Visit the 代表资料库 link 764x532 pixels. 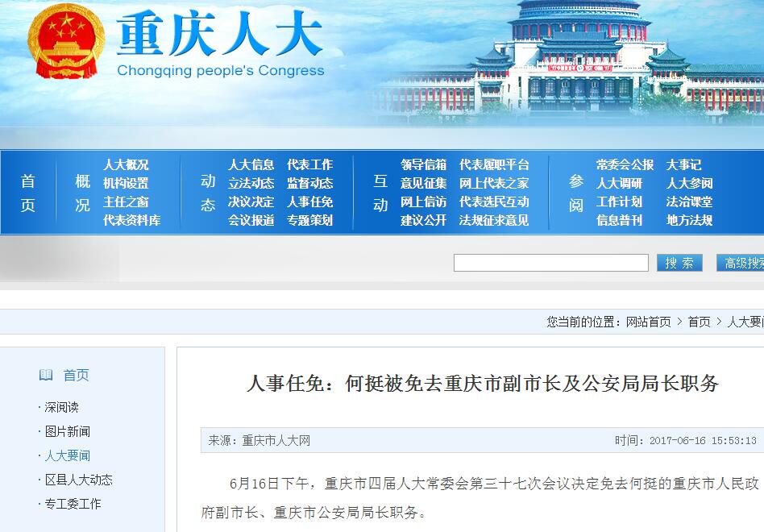click(131, 220)
